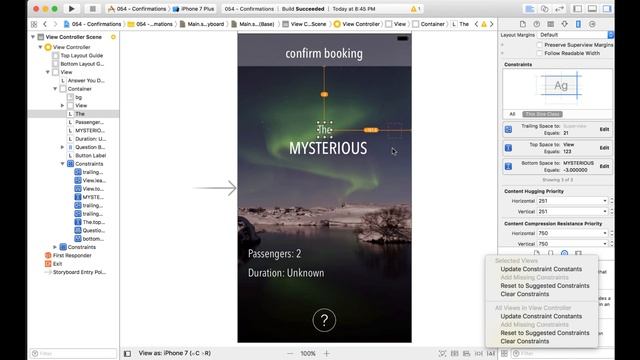This screenshot has height=360, width=640.
Task: Click the object library Filter field
Action: 563,353
